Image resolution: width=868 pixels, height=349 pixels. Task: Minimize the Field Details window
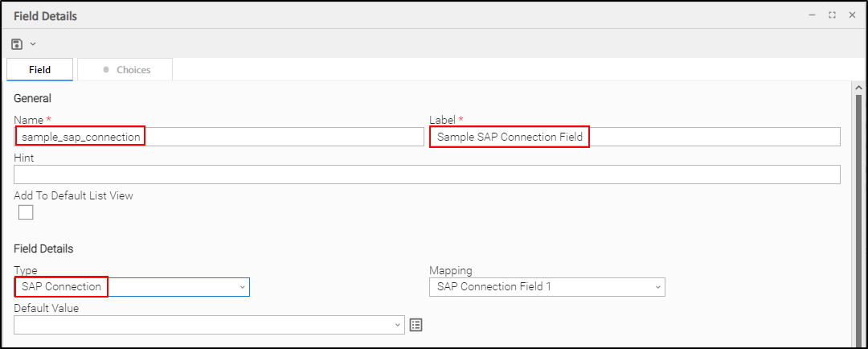click(812, 15)
